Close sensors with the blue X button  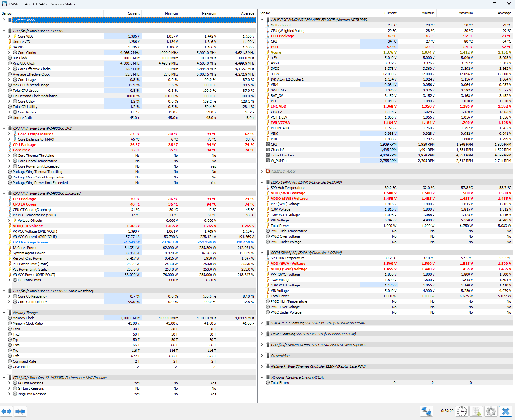505,411
